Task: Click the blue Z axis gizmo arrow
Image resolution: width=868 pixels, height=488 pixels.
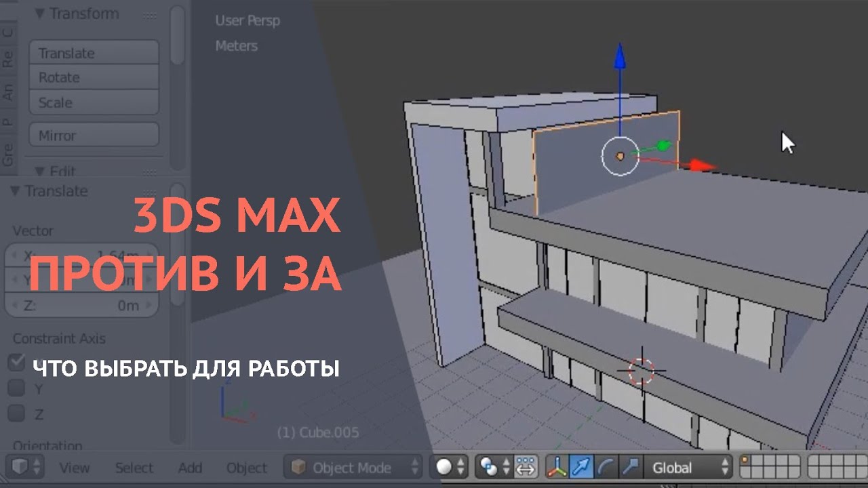Action: tap(618, 58)
